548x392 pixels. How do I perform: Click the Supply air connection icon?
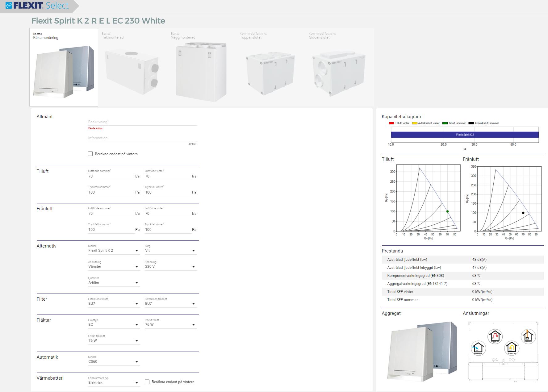(x=495, y=336)
